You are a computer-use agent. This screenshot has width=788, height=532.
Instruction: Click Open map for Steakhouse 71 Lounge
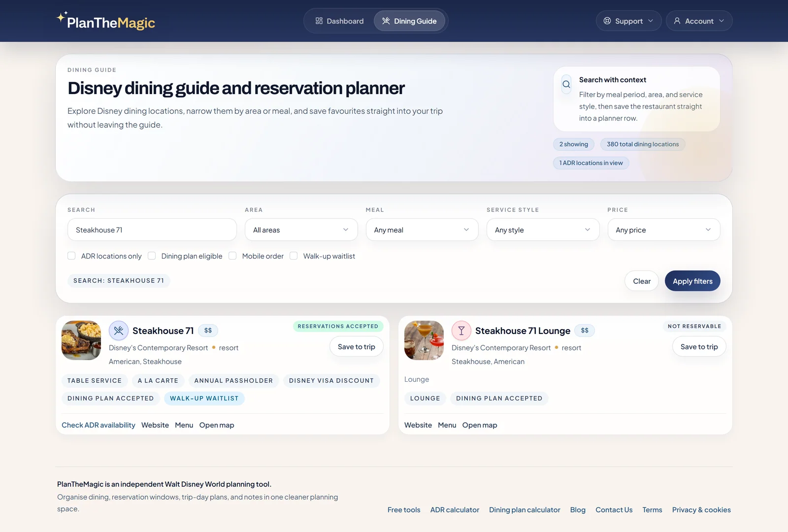point(480,425)
